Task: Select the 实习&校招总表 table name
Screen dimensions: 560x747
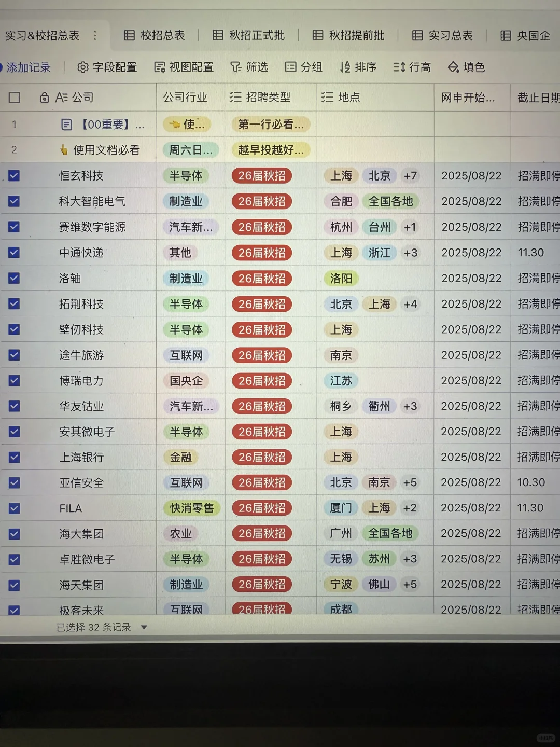Action: (42, 35)
